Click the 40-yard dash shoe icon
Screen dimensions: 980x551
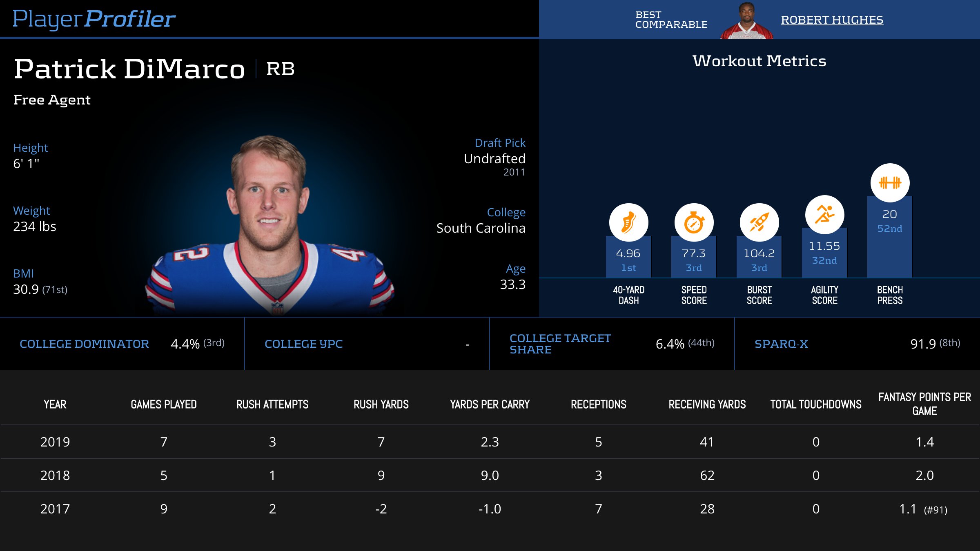tap(628, 222)
